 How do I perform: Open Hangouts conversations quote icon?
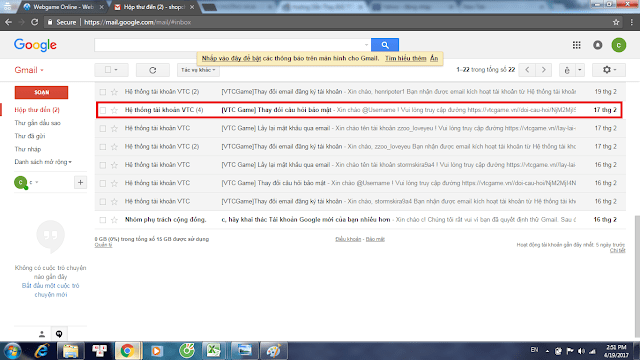(x=59, y=334)
